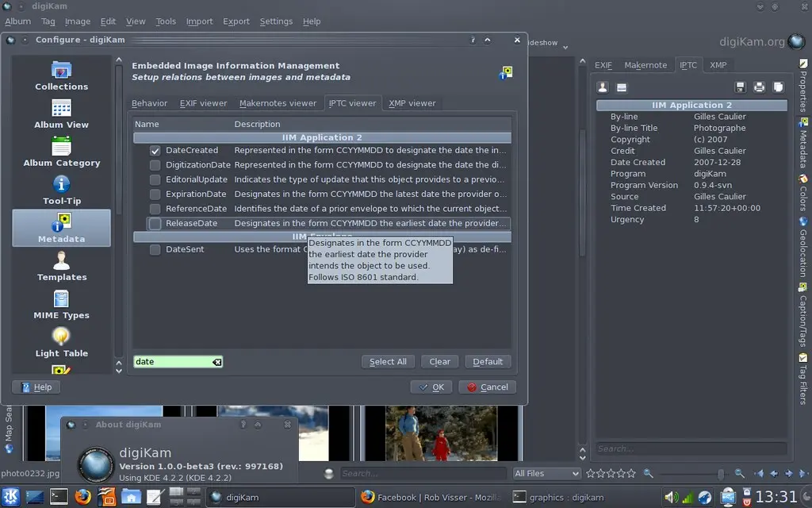Open the All Files dropdown
This screenshot has height=508, width=812.
click(546, 473)
